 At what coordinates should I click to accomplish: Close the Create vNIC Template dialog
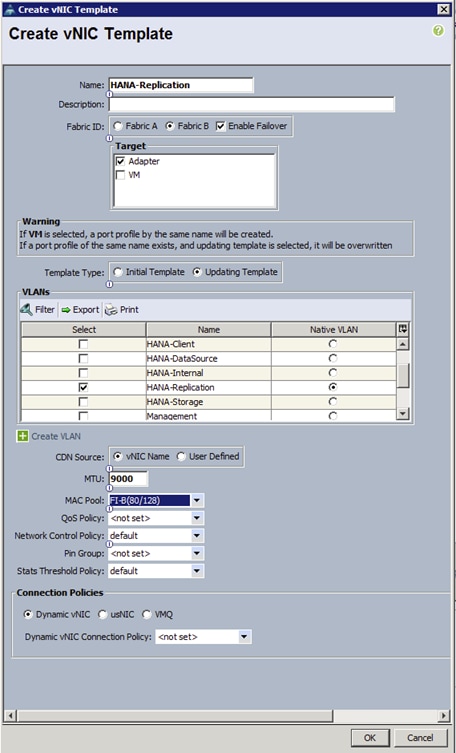pyautogui.click(x=443, y=9)
